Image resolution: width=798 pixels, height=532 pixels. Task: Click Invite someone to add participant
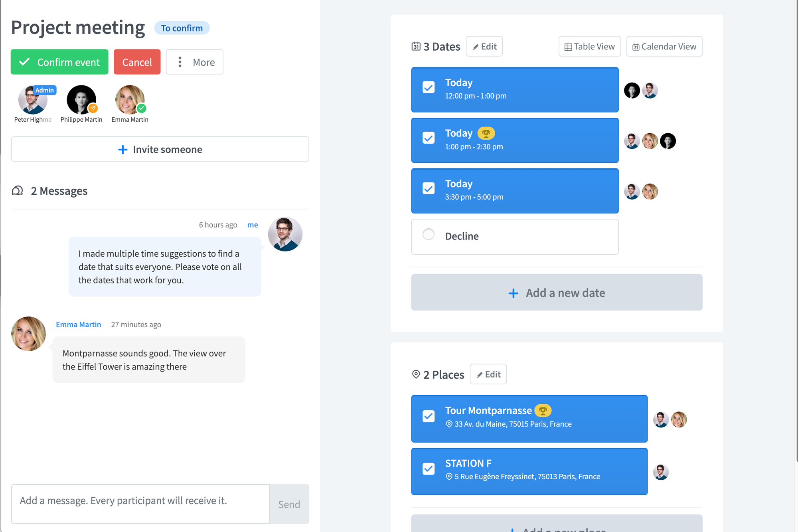click(161, 149)
